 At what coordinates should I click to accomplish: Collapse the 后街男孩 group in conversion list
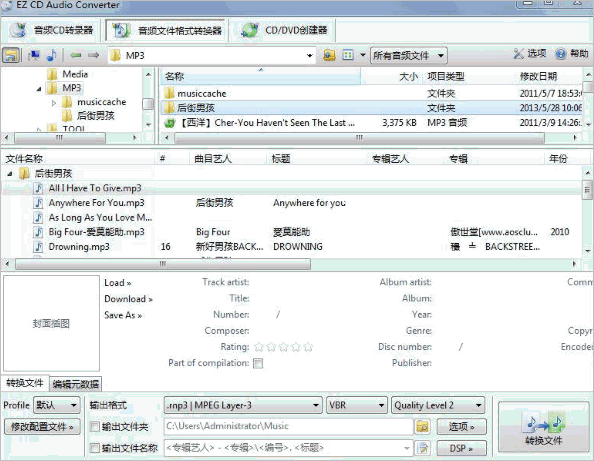pyautogui.click(x=10, y=174)
